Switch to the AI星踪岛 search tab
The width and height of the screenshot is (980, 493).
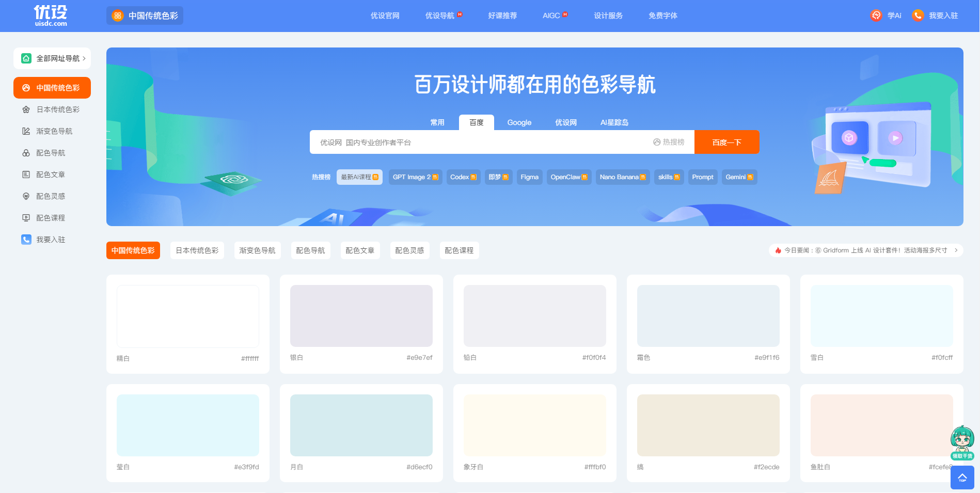point(614,122)
